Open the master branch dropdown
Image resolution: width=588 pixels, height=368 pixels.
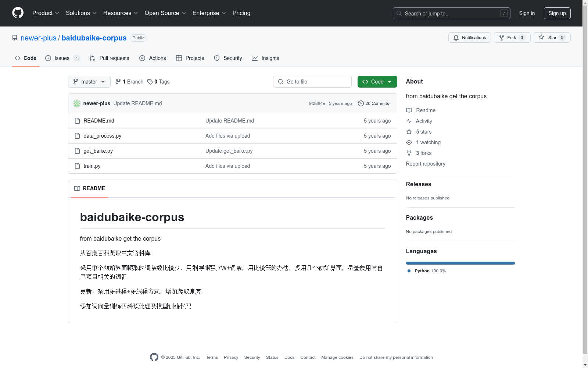pyautogui.click(x=89, y=82)
